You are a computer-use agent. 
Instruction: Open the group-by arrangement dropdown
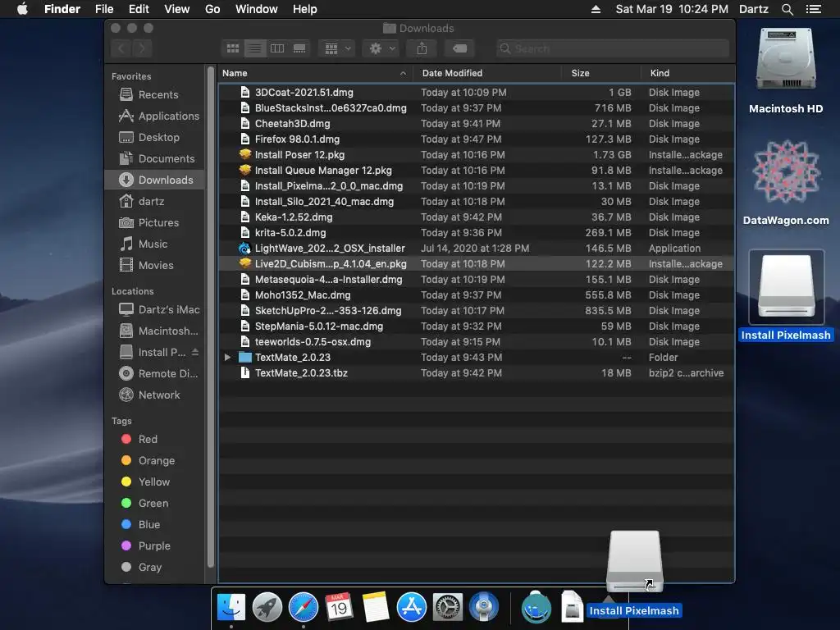(337, 48)
